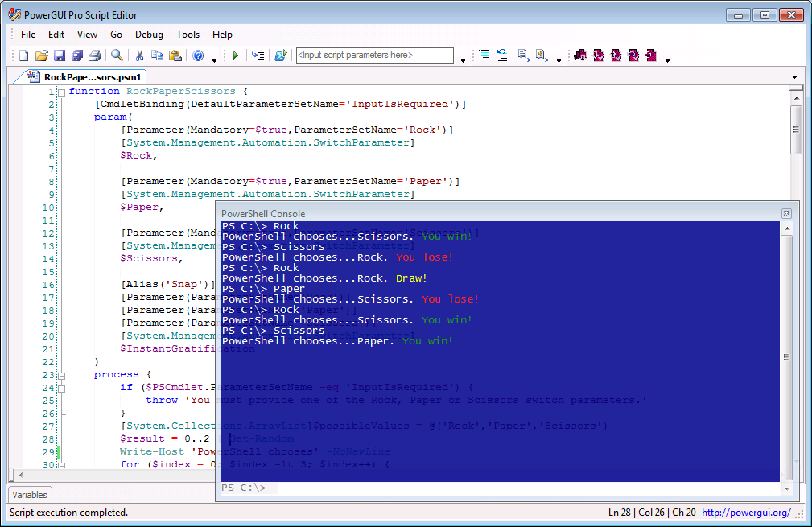Screen dimensions: 812x527
Task: Collapse the RockPaperScissors function at line 1
Action: (x=62, y=92)
